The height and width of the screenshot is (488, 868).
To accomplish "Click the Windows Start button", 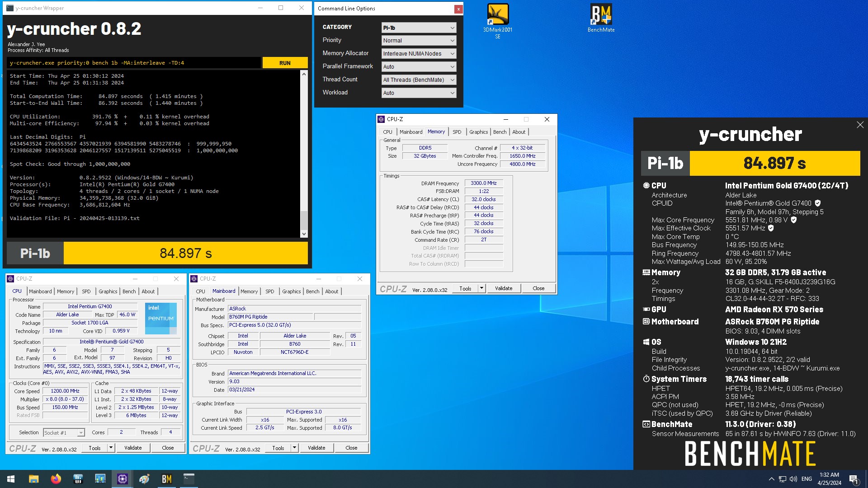I will coord(11,479).
